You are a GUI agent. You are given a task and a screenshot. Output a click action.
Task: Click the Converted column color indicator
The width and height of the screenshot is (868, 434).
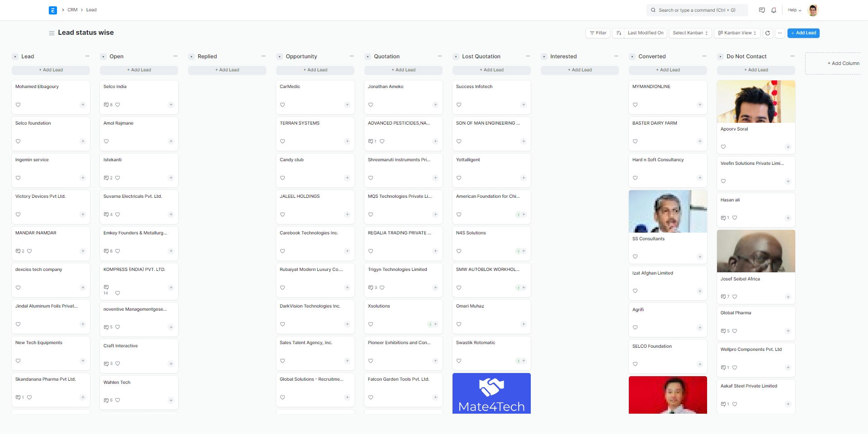point(632,56)
